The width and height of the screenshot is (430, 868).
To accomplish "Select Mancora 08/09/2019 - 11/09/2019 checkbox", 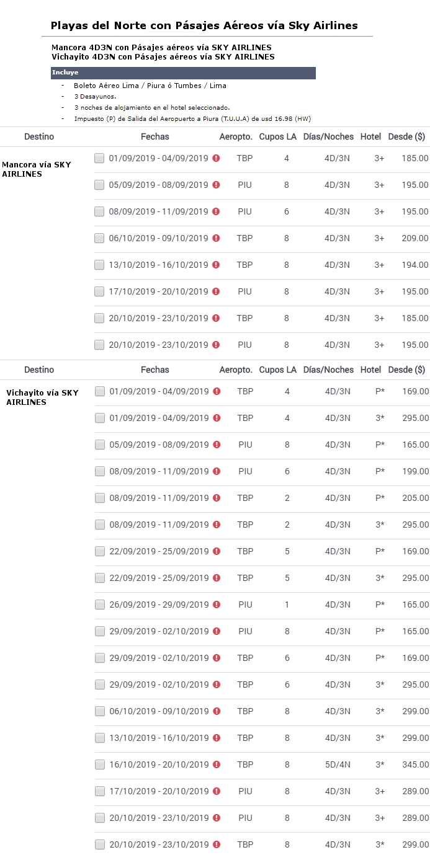I will click(99, 211).
